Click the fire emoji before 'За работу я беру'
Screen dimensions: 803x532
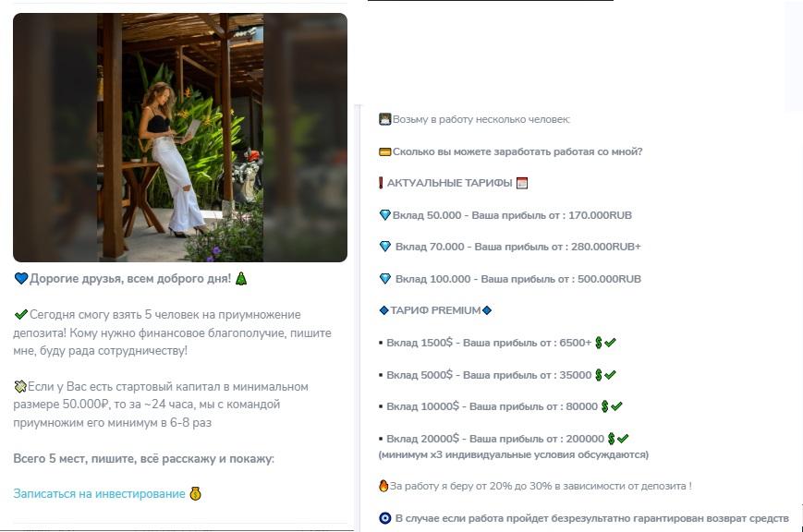tap(383, 486)
